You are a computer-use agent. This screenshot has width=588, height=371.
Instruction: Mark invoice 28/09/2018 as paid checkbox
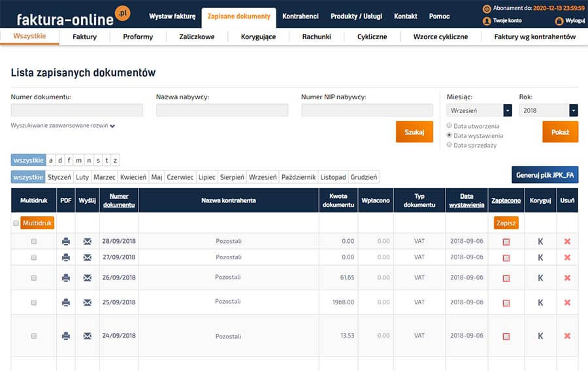506,242
